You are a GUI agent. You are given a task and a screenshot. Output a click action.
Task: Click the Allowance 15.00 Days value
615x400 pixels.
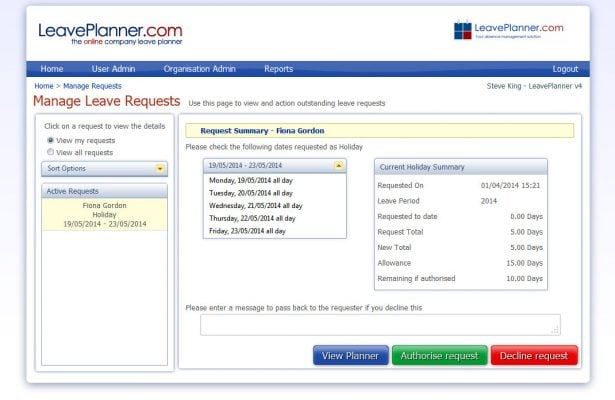pyautogui.click(x=524, y=263)
